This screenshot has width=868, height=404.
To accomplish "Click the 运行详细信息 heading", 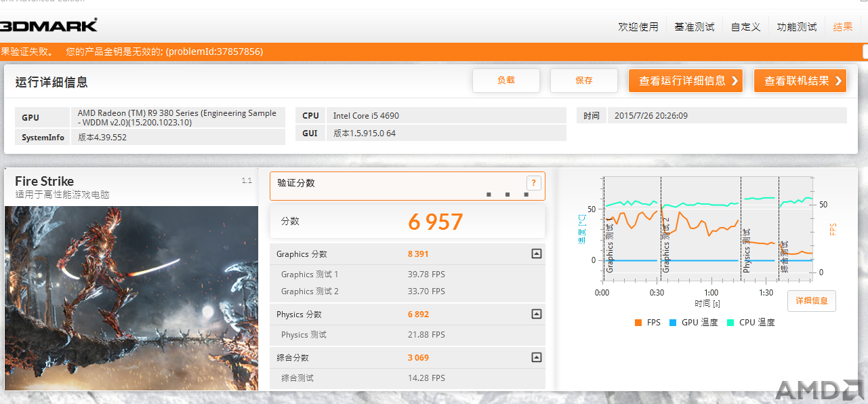I will [51, 82].
